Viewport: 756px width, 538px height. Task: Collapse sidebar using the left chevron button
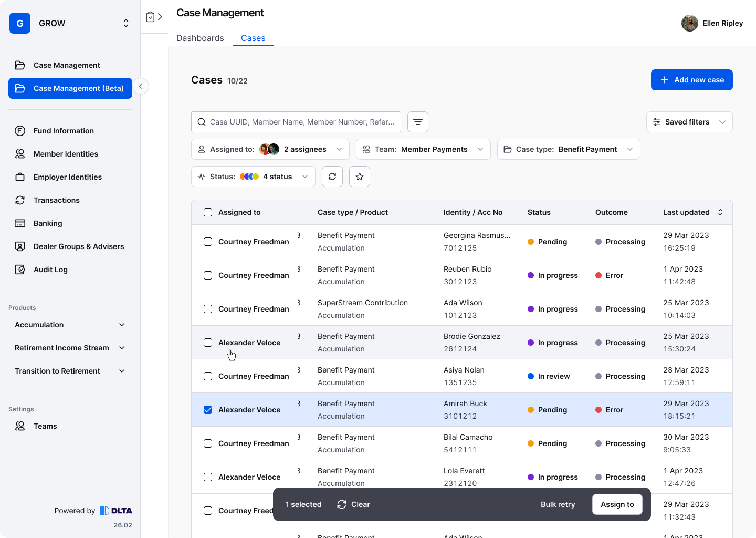pos(141,86)
